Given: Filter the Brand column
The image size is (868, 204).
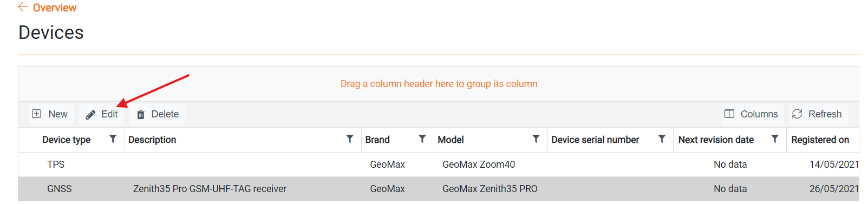Looking at the screenshot, I should point(422,139).
